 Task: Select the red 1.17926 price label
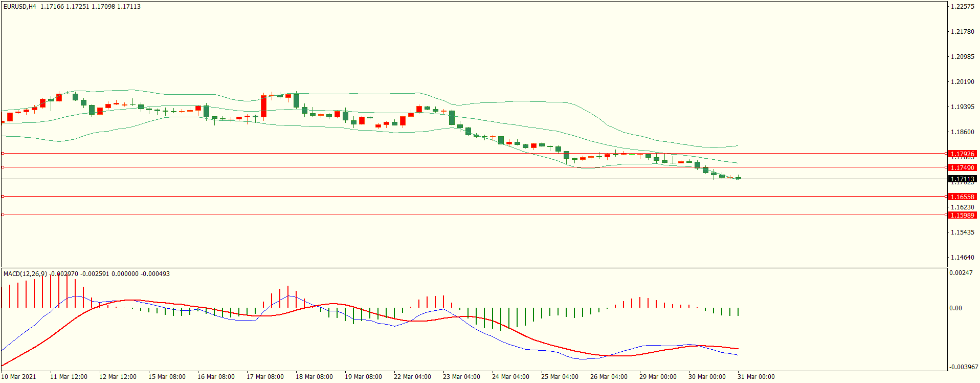pyautogui.click(x=963, y=154)
